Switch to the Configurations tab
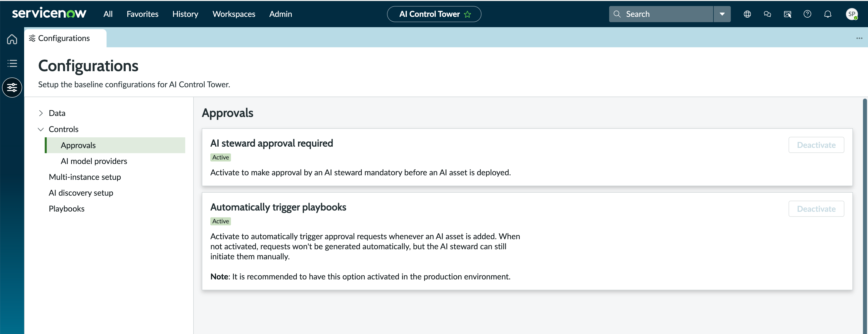 pyautogui.click(x=65, y=38)
